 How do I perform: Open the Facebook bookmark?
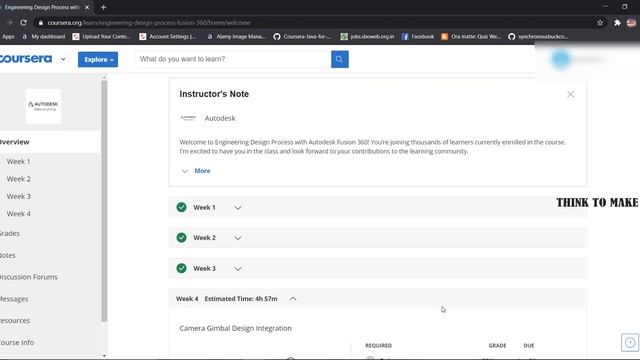[418, 37]
